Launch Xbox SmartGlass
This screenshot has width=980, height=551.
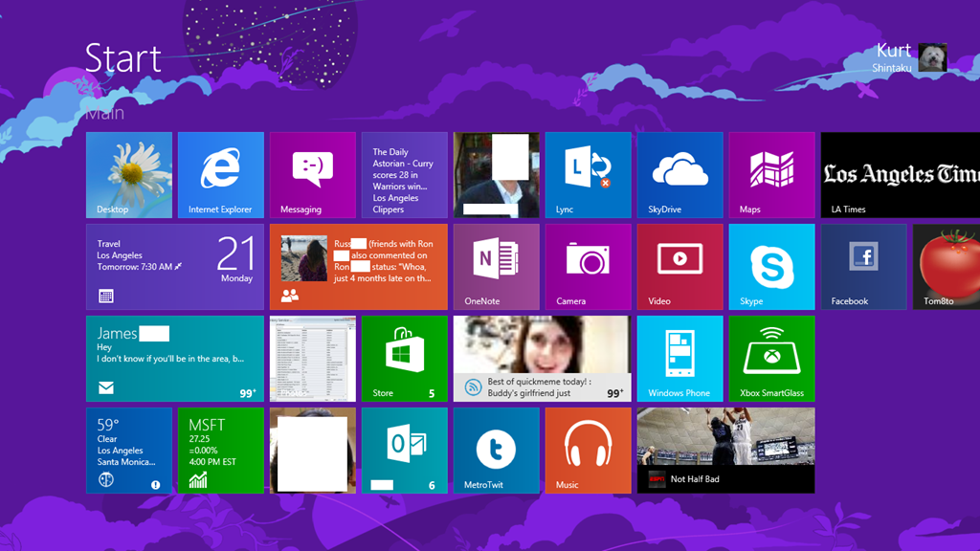[771, 359]
